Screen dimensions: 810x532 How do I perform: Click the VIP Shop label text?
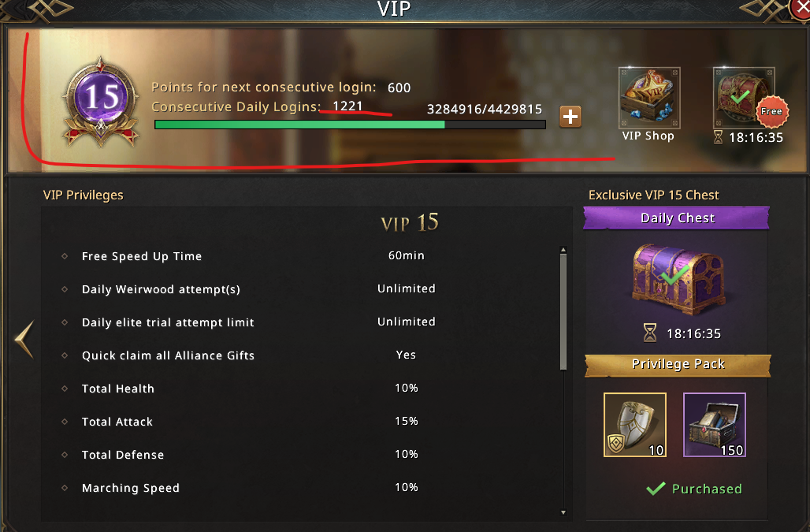[648, 136]
